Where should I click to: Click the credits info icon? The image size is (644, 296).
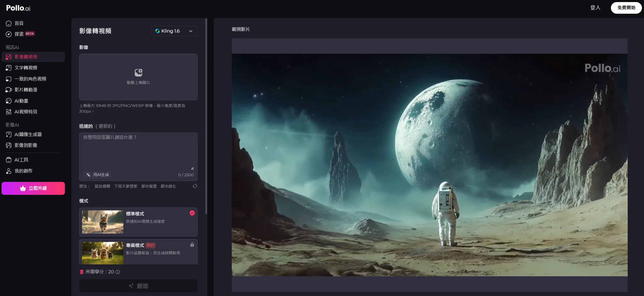tap(118, 272)
